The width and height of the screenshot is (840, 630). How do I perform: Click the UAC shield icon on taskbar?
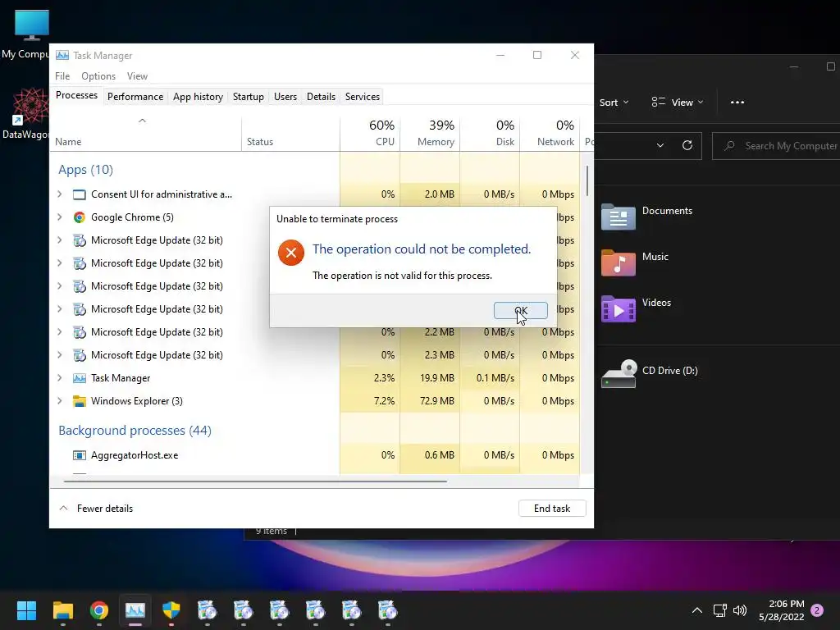171,610
